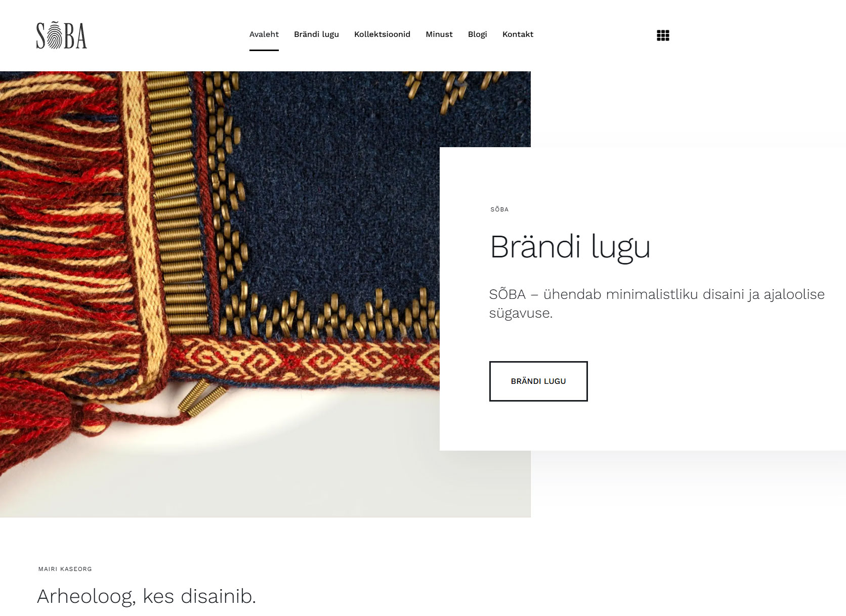
Task: Click the red patterned border band in the image
Action: pyautogui.click(x=304, y=361)
